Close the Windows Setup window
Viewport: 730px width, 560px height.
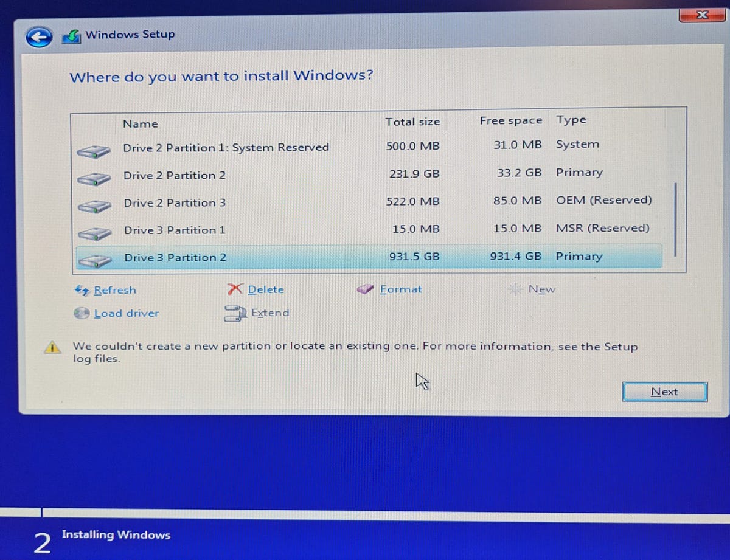(x=702, y=15)
